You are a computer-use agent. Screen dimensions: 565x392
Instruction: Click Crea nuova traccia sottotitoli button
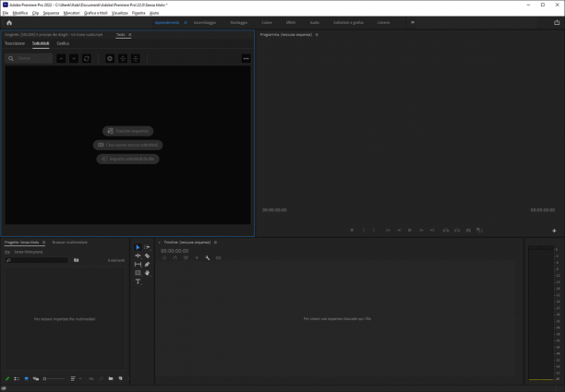pos(128,145)
